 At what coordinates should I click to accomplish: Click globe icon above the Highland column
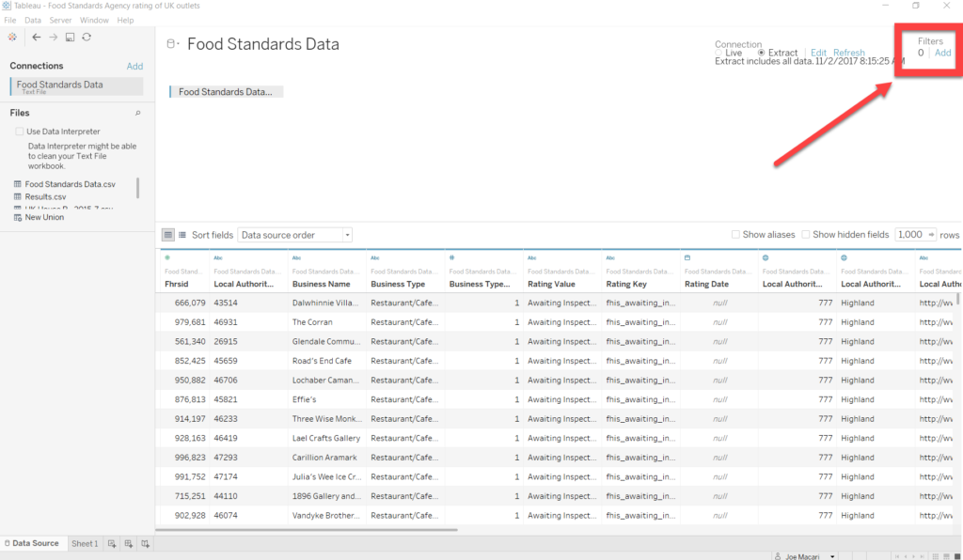[x=844, y=257]
